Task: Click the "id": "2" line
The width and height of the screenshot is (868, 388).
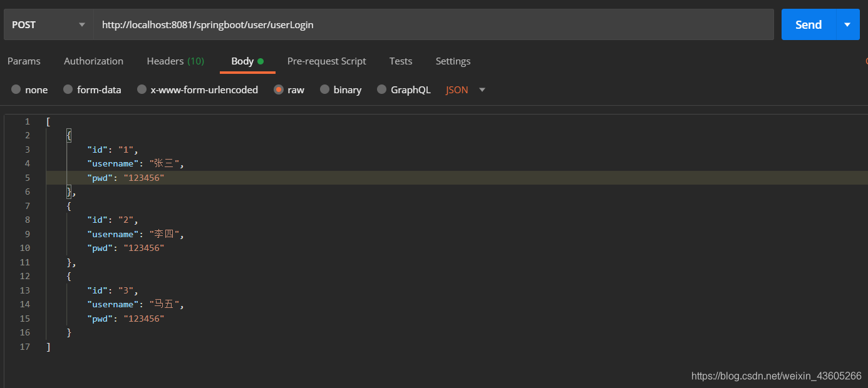Action: 112,220
